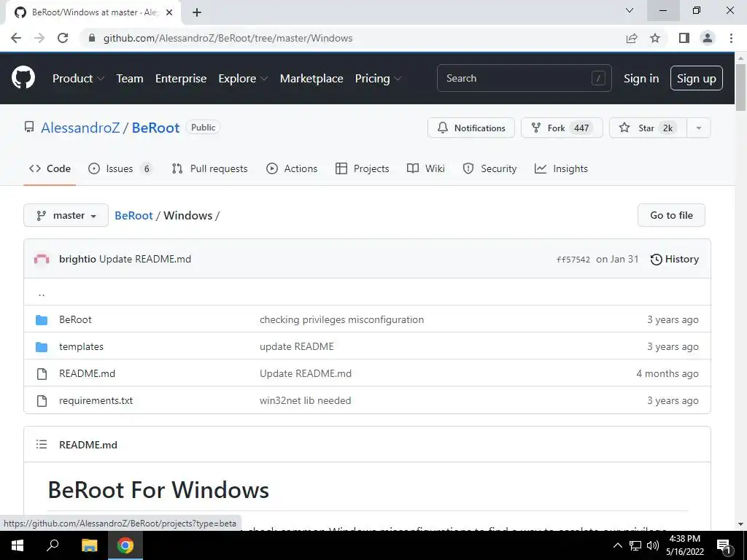Click the README.md file icon
The height and width of the screenshot is (560, 747).
pyautogui.click(x=42, y=374)
